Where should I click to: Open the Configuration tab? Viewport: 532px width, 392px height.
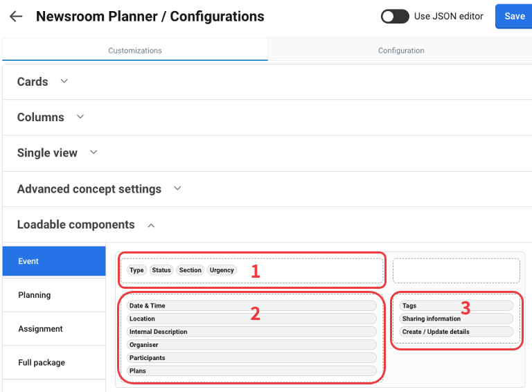(401, 51)
